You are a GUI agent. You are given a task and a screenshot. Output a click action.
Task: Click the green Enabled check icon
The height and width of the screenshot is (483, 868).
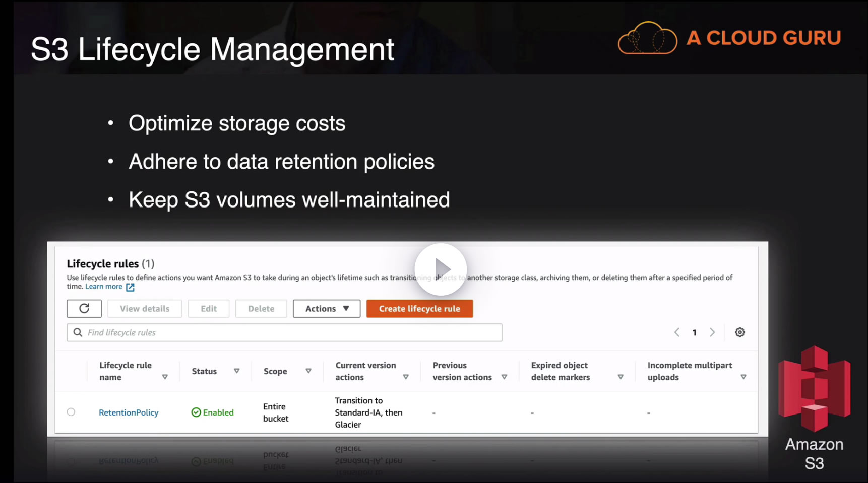coord(196,412)
